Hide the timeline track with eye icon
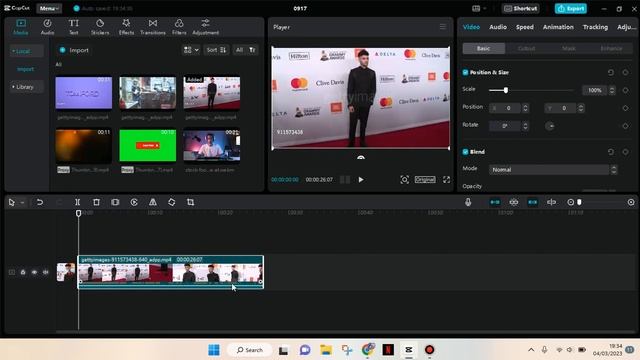This screenshot has width=640, height=360. (x=34, y=272)
